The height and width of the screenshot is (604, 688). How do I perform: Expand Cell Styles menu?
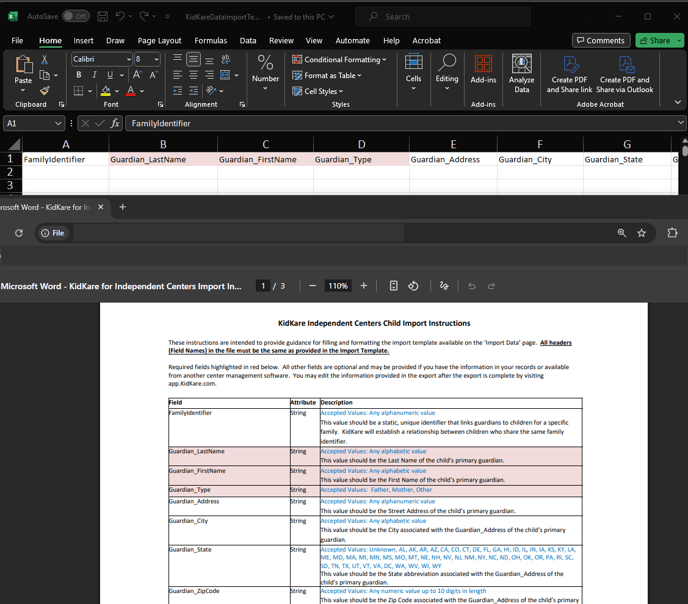tap(318, 91)
